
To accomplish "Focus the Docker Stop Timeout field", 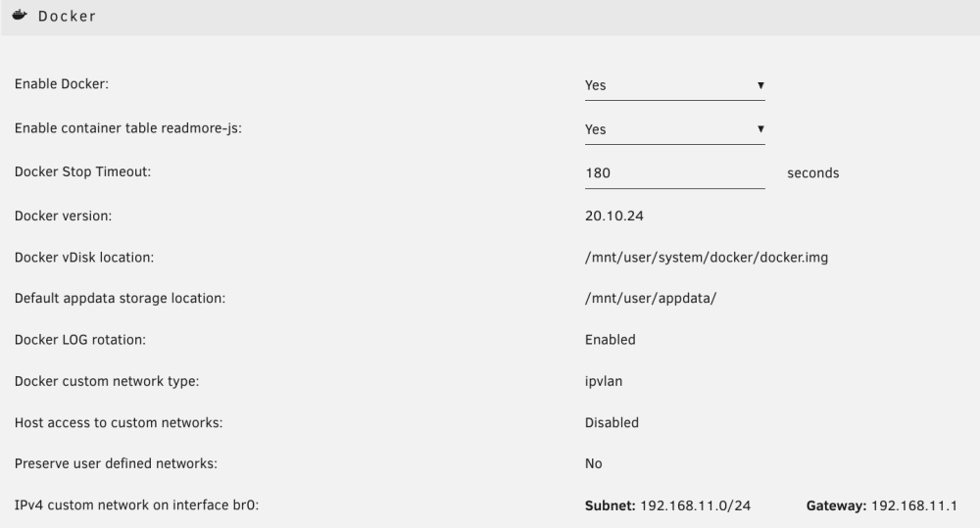I will click(674, 173).
